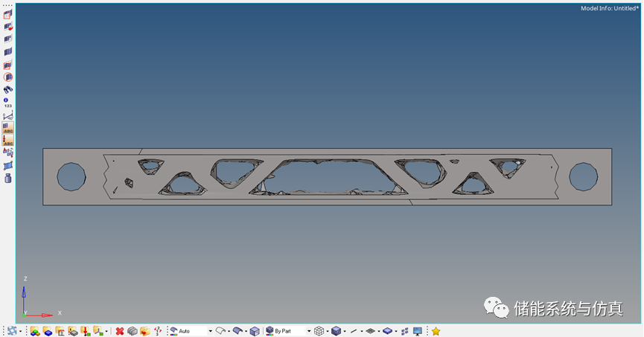Click the Reverse mask display icon
The width and height of the screenshot is (644, 337).
[x=7, y=27]
